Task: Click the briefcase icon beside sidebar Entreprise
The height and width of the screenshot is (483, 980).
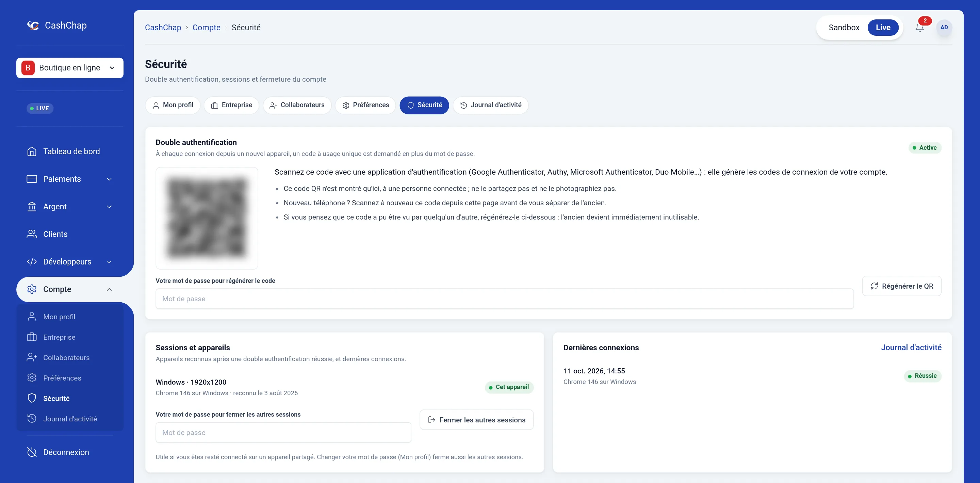Action: click(x=32, y=337)
